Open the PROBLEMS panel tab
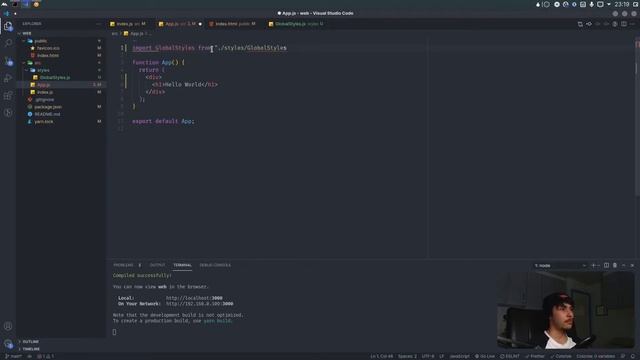640x360 pixels. click(x=123, y=265)
